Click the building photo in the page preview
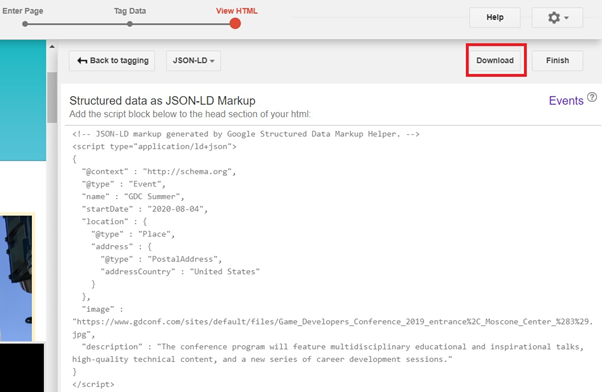The image size is (602, 392). (16, 278)
